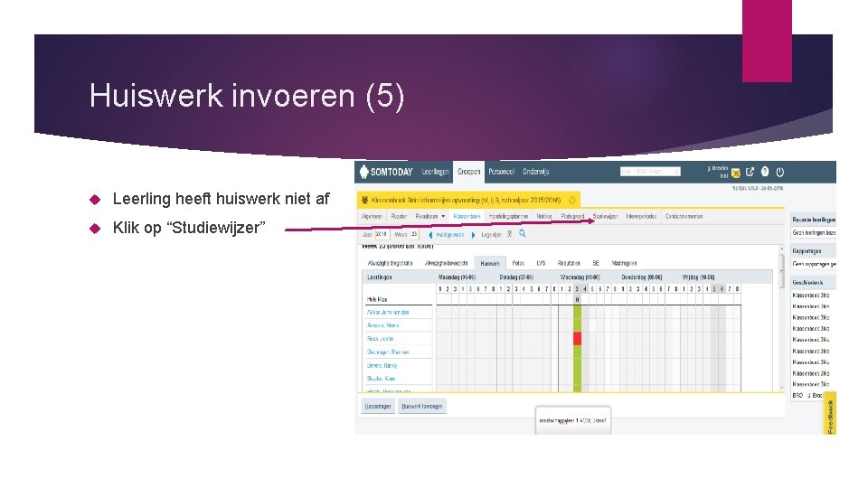This screenshot has width=868, height=488.
Task: Open the LVS sub-tab
Action: (541, 263)
